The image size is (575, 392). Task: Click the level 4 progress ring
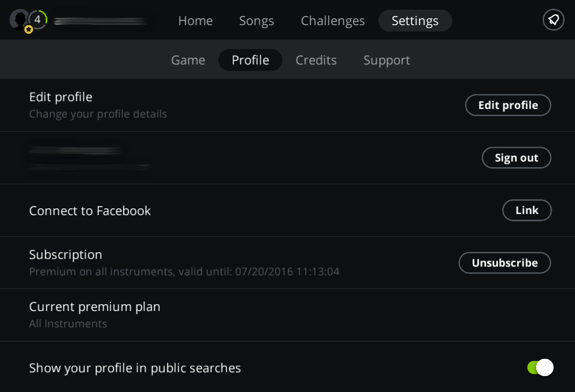coord(38,19)
